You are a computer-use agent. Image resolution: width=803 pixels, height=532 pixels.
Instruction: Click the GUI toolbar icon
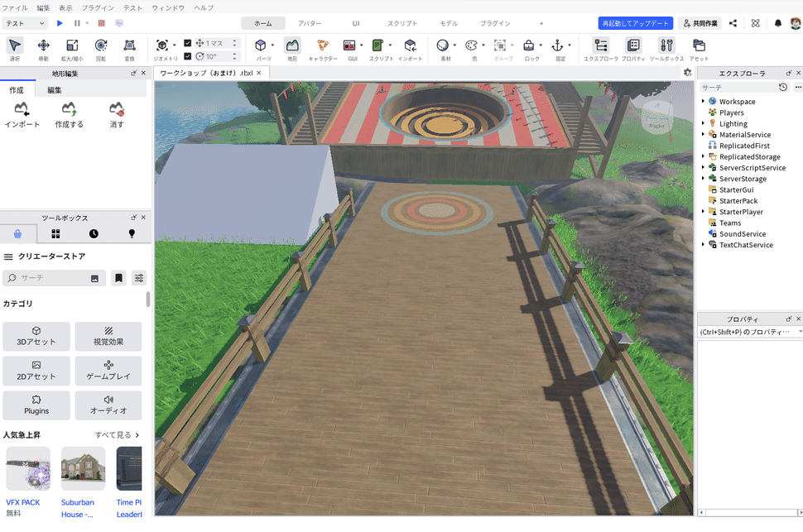[x=349, y=46]
